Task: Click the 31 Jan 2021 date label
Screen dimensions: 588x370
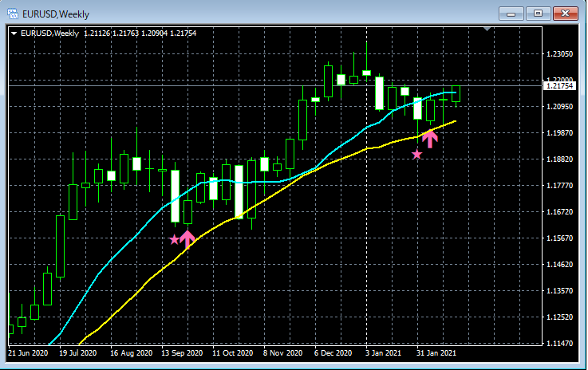Action: (436, 353)
